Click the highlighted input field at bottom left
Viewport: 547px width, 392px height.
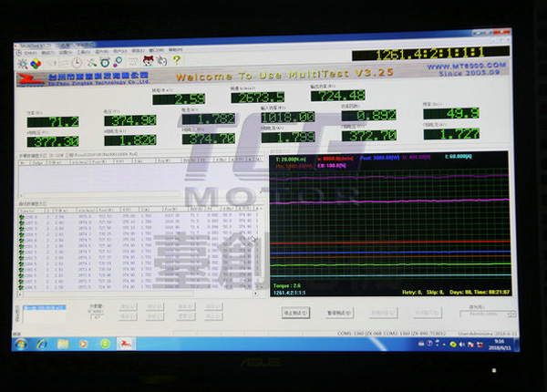point(46,308)
